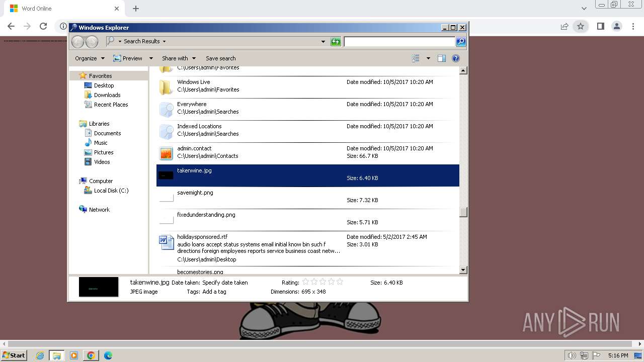Screen dimensions: 644x362
Task: Select Music library in sidebar
Action: click(101, 143)
